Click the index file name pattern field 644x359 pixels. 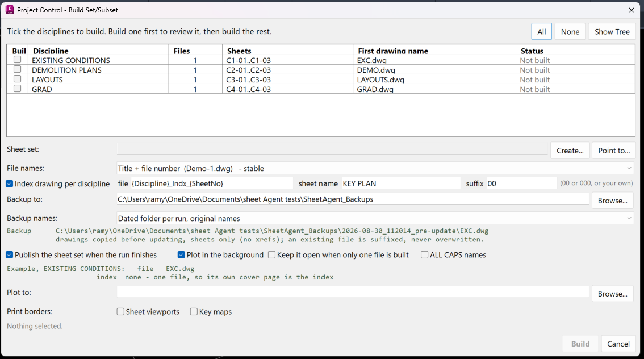point(212,183)
